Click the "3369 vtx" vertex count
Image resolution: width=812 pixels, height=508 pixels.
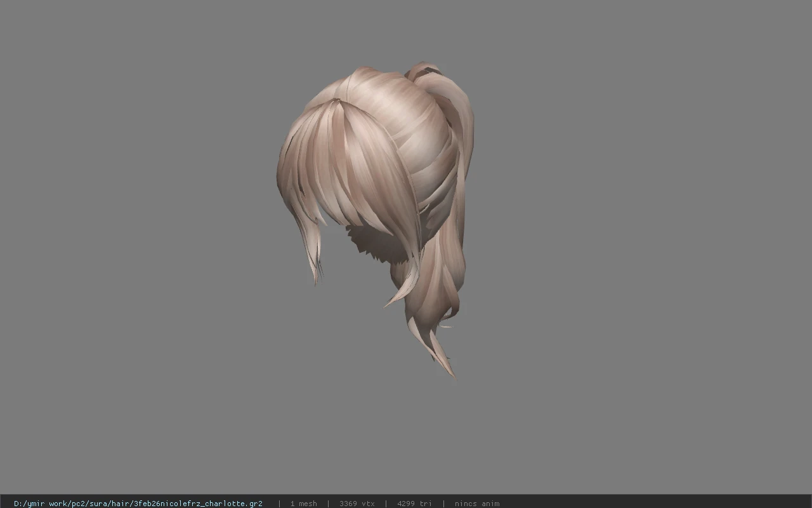coord(357,504)
